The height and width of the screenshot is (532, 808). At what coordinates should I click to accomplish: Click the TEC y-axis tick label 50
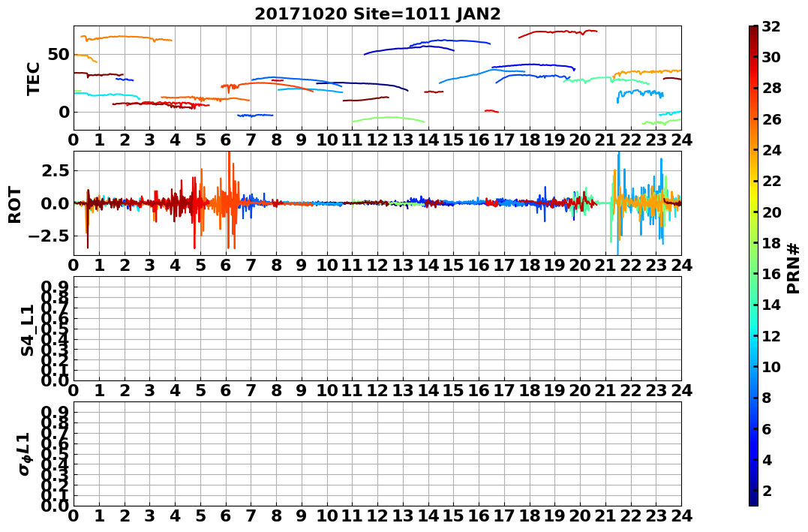click(59, 54)
